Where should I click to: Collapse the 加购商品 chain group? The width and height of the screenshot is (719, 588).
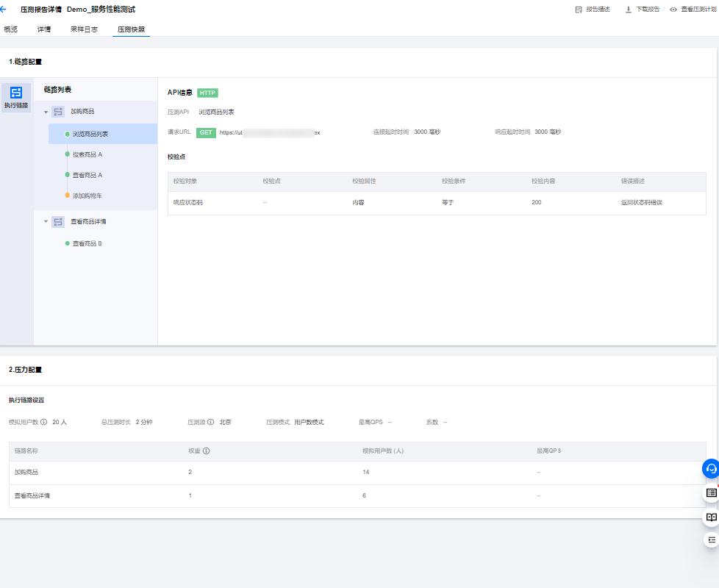coord(46,112)
